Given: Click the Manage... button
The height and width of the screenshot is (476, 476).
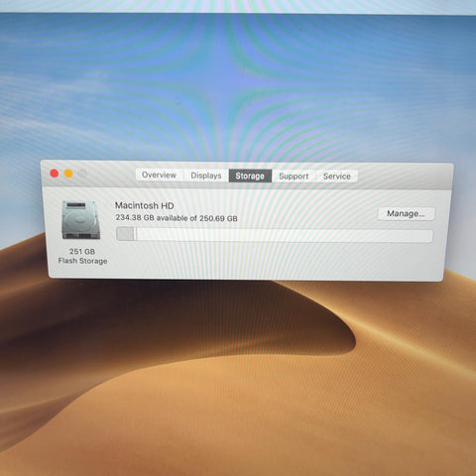Looking at the screenshot, I should coord(406,214).
